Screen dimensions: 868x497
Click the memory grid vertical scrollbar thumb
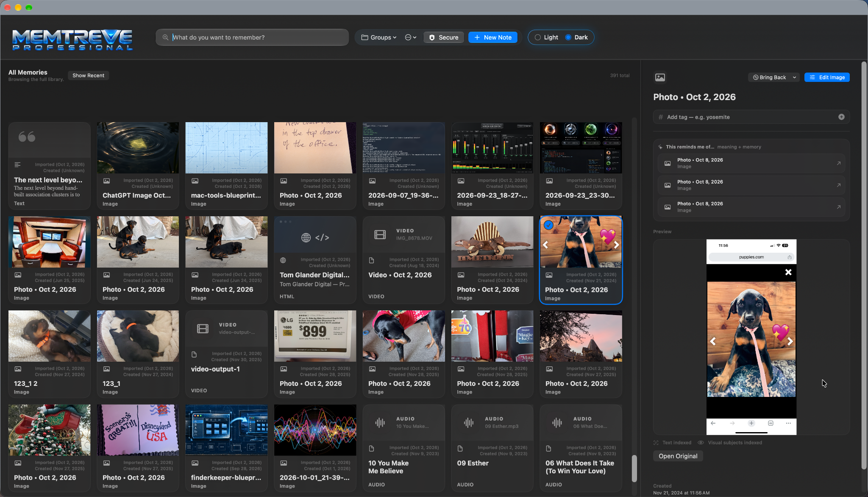pos(634,469)
